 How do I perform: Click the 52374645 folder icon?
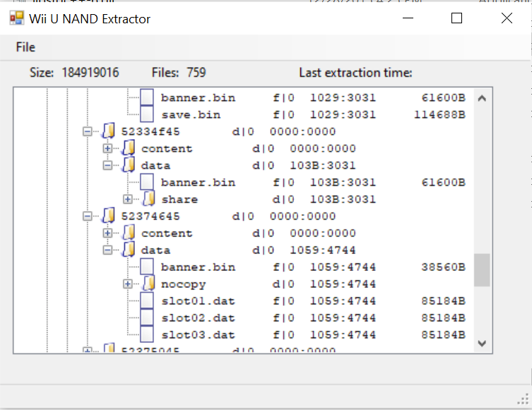(109, 215)
